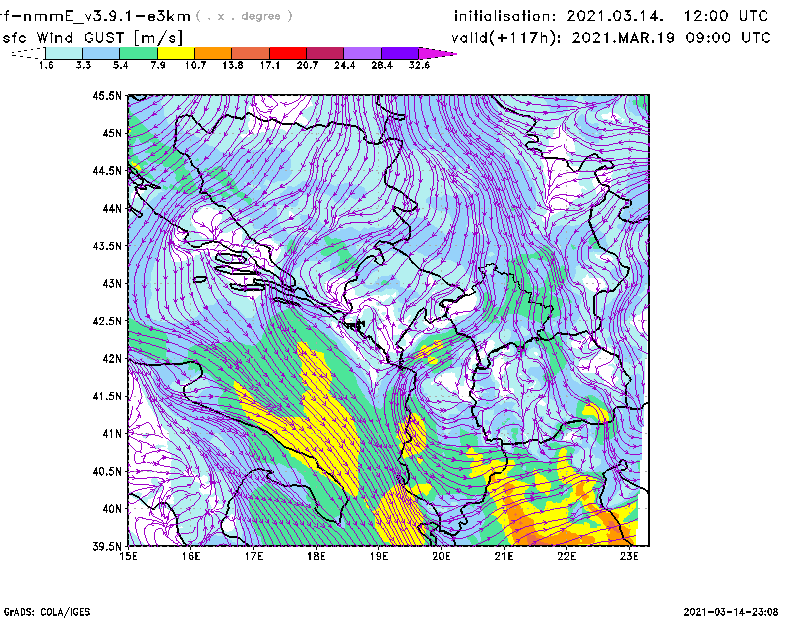Click the "20E" longitude label
This screenshot has height=618, width=800.
tap(441, 556)
